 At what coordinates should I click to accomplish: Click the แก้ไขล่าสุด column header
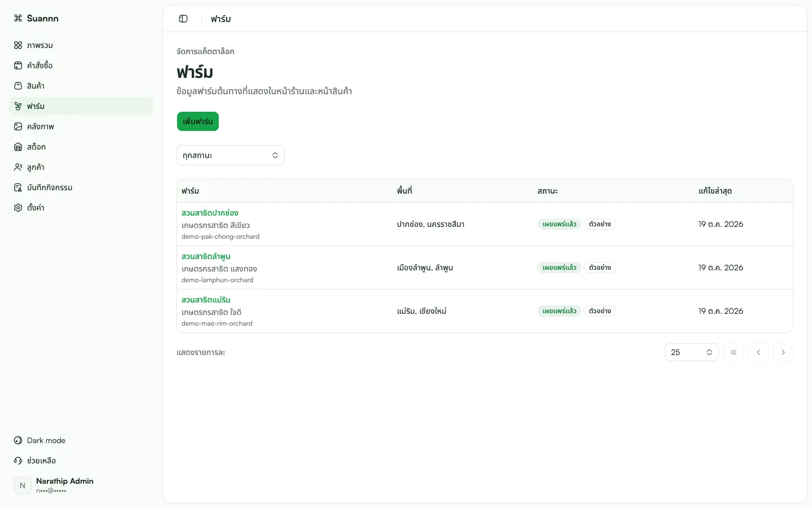click(715, 191)
